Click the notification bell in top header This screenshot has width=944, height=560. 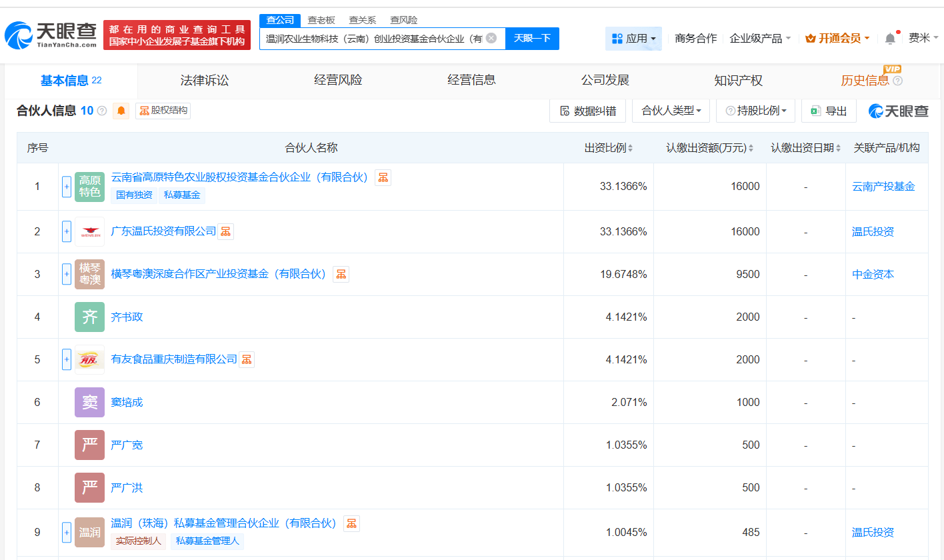(x=890, y=39)
